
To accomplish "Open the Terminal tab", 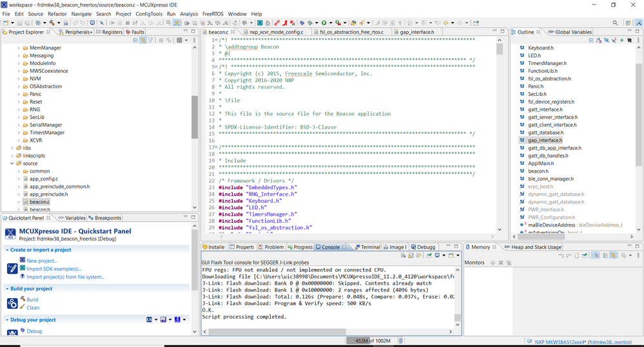I will [x=367, y=247].
